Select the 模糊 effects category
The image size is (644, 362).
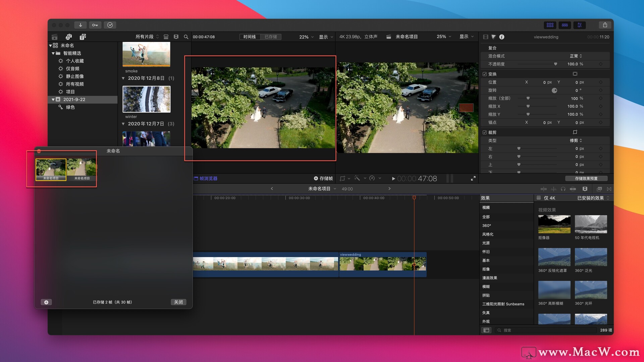point(486,287)
